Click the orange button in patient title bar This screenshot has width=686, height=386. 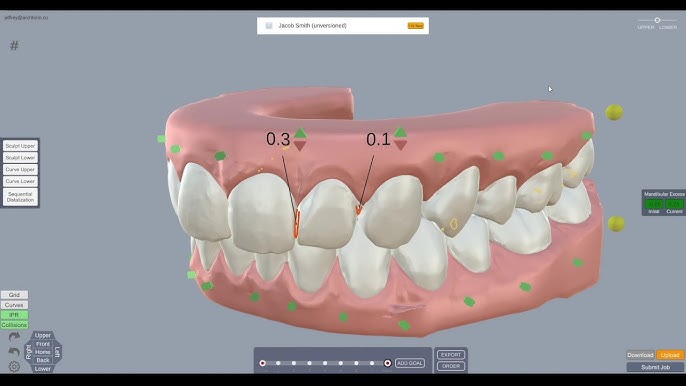point(416,26)
